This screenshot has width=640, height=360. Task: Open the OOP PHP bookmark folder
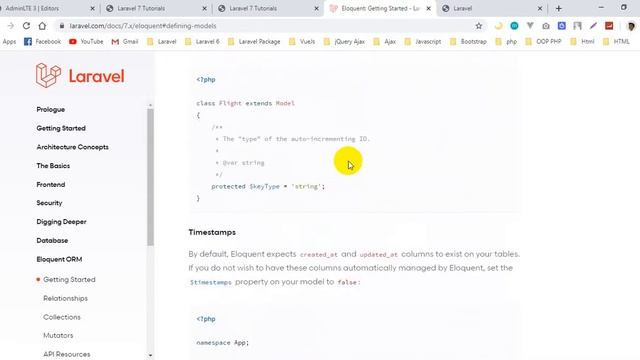pos(543,41)
